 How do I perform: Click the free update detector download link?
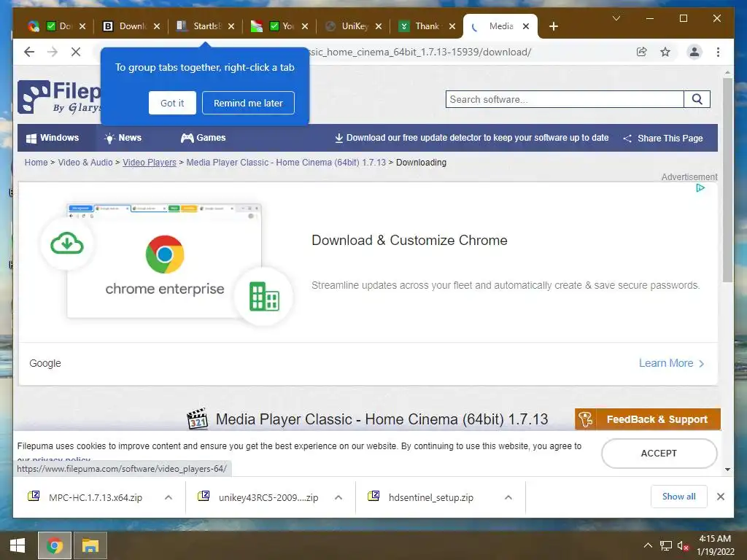click(472, 138)
